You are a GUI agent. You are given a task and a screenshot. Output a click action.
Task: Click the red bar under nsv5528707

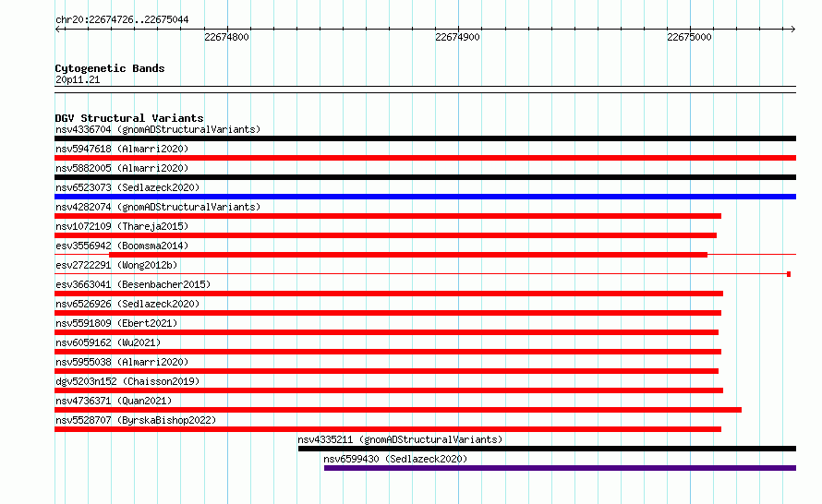[388, 429]
